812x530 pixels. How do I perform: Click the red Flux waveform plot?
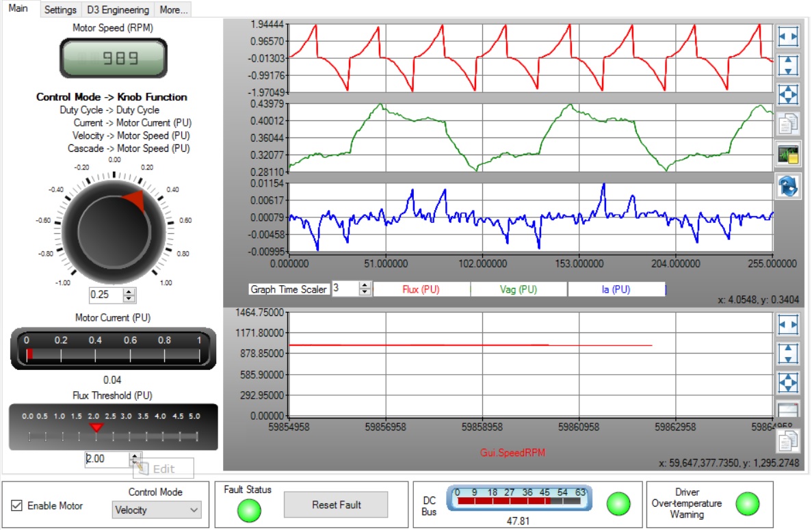point(531,58)
